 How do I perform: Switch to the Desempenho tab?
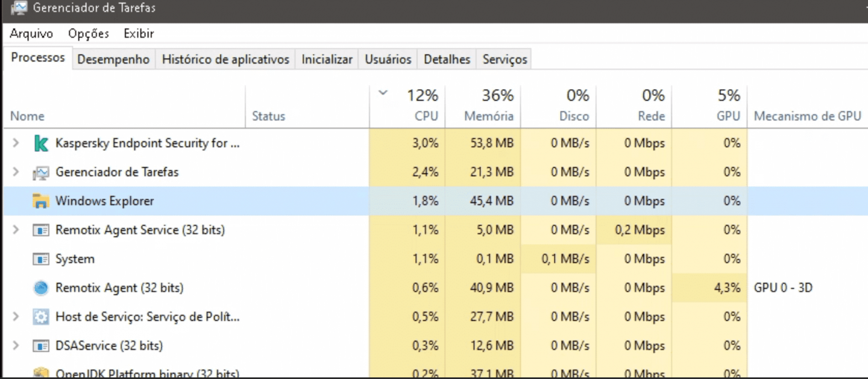pyautogui.click(x=113, y=60)
